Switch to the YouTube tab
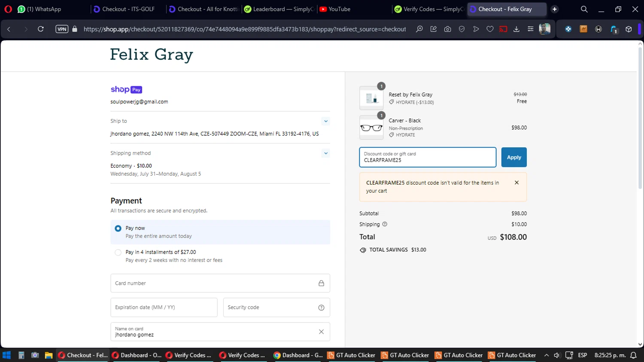 click(355, 9)
